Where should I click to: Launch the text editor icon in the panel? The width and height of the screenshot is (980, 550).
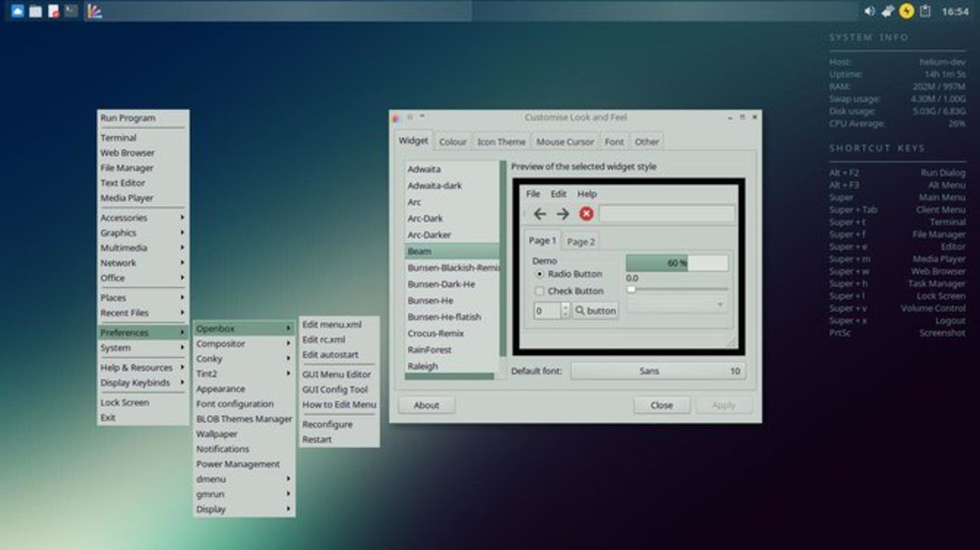click(x=54, y=11)
